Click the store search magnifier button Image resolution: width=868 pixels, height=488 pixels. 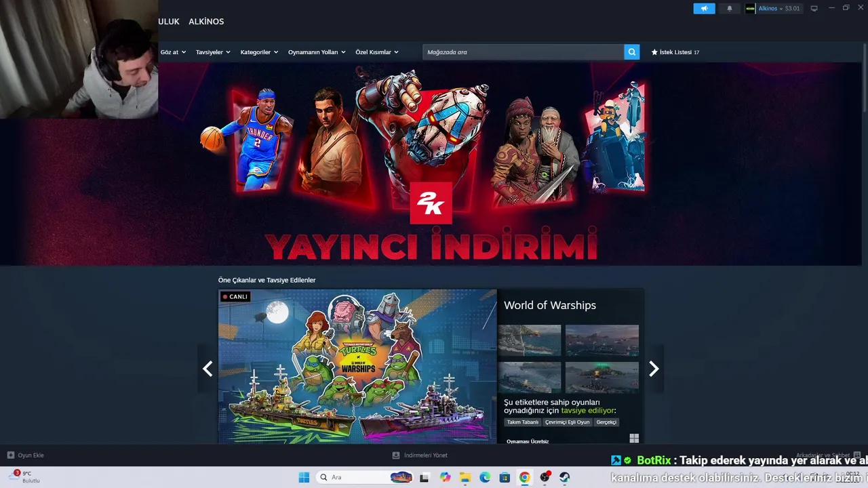pyautogui.click(x=632, y=52)
